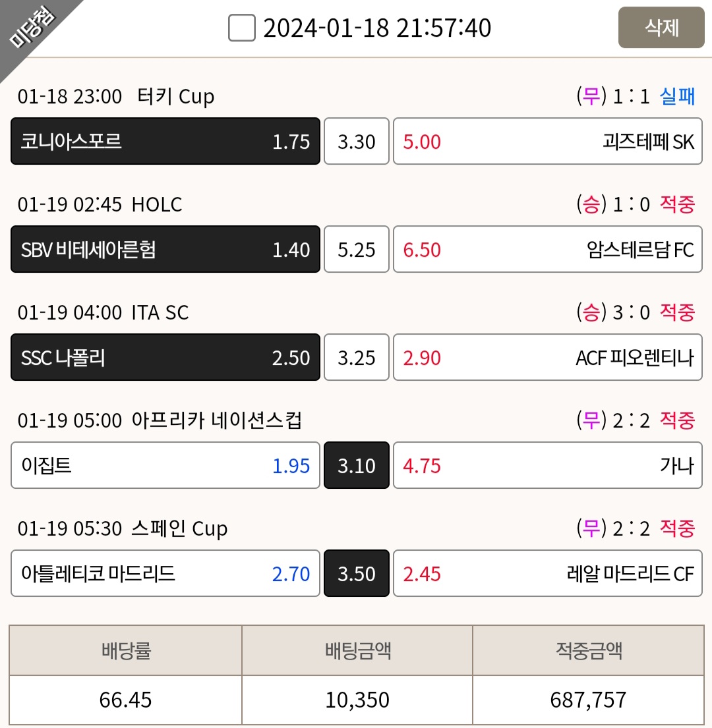This screenshot has width=712, height=728.
Task: Pick ACF 피오렌티나 odds 2.90
Action: click(548, 358)
